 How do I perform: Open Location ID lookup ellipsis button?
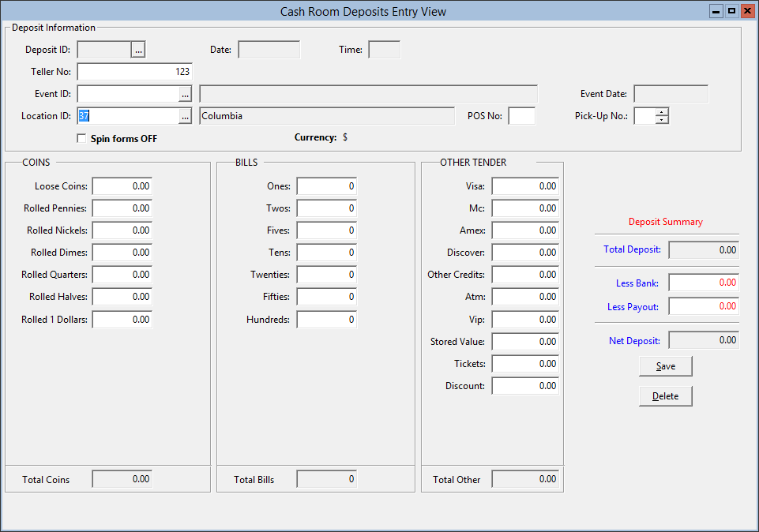click(185, 116)
